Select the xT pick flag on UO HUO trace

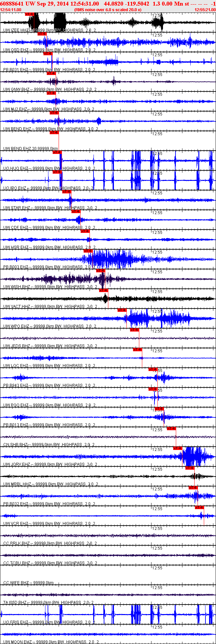click(57, 152)
